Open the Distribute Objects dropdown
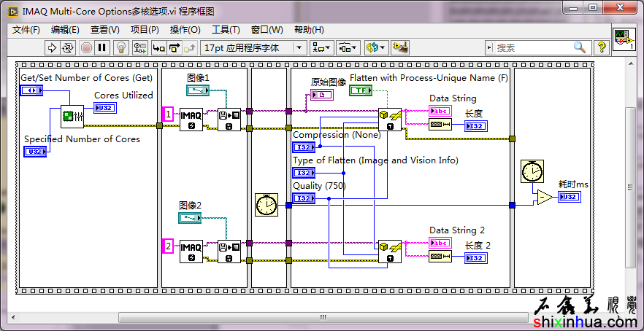The width and height of the screenshot is (644, 331). [348, 47]
